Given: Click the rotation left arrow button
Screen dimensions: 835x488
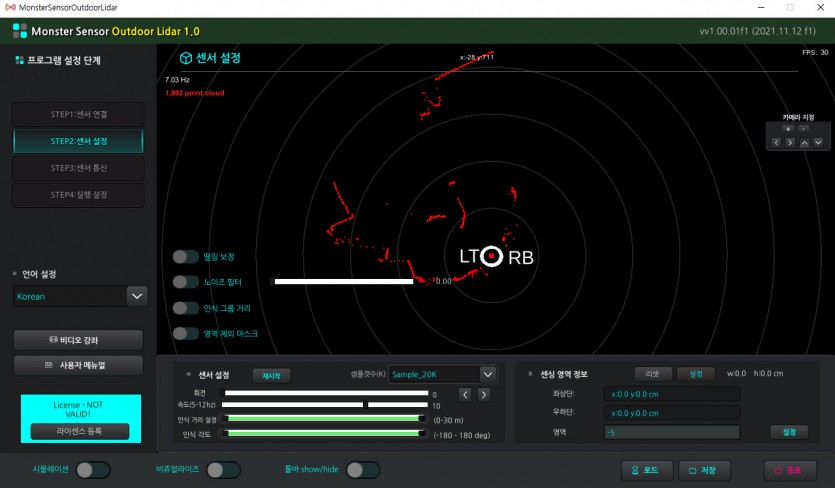Looking at the screenshot, I should click(465, 395).
